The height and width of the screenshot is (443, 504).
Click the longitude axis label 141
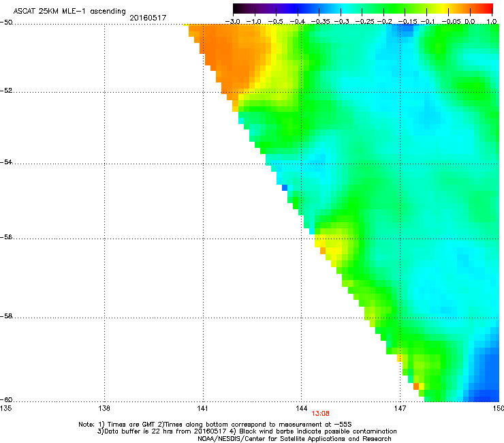point(202,408)
